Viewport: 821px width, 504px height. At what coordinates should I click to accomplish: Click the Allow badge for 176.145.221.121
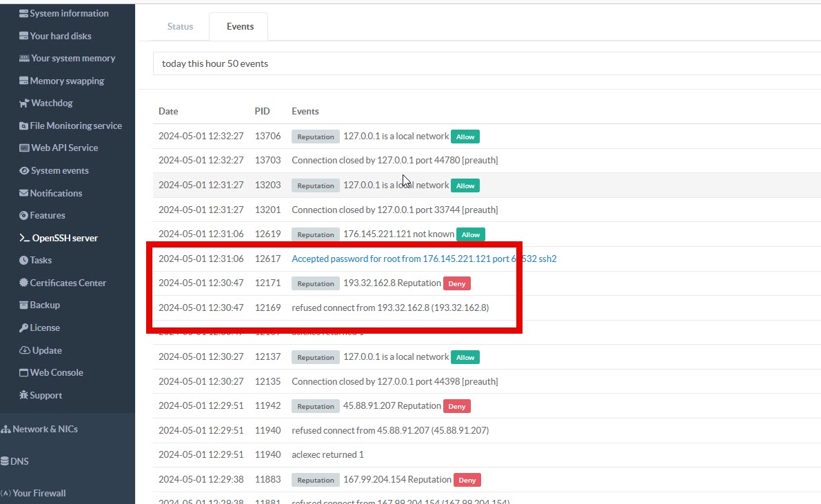(471, 235)
